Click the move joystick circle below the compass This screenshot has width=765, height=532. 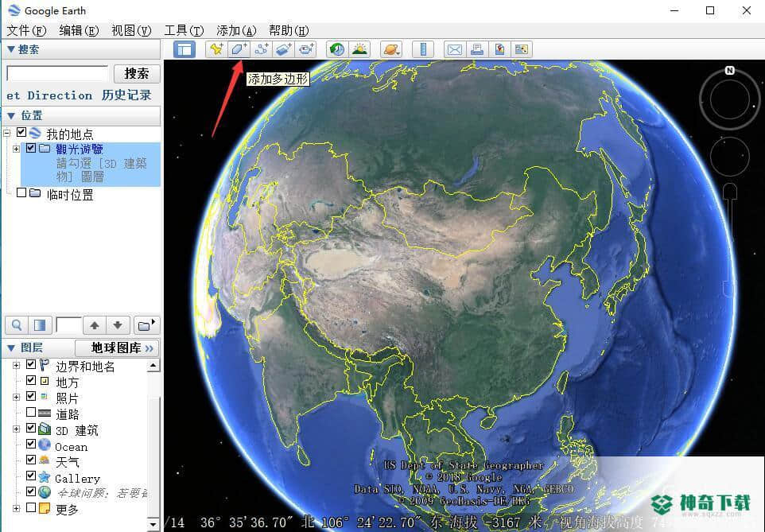(730, 156)
